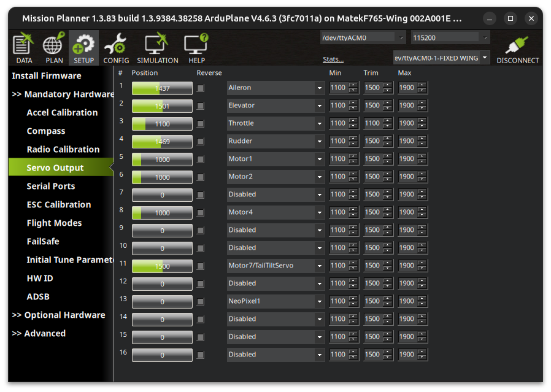Toggle Reverse checkbox for Motor7/TailTiltServo row

pos(200,266)
